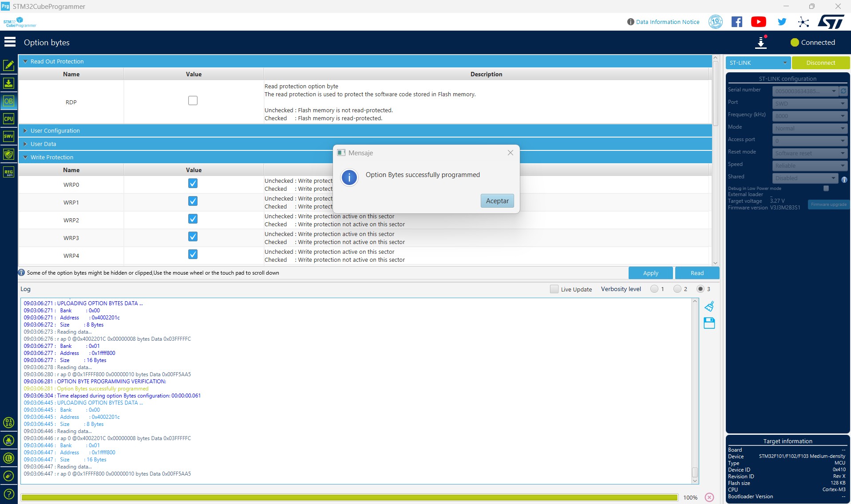This screenshot has height=504, width=851.
Task: Uncheck the WRP2 write protection checkbox
Action: coord(193,219)
